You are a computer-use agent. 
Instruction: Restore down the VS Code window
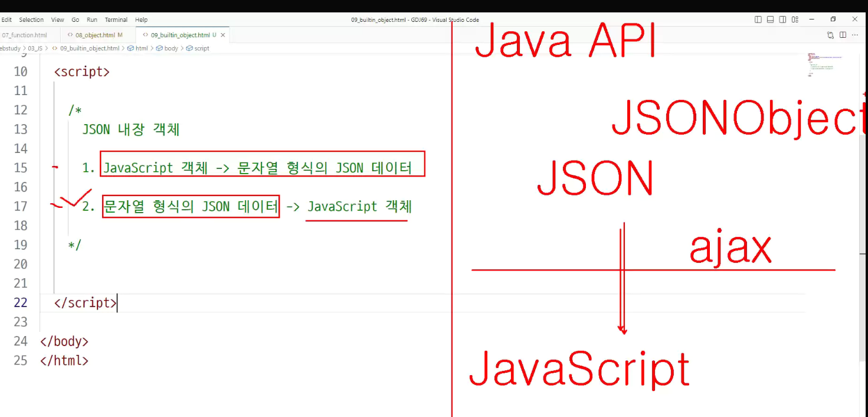833,19
